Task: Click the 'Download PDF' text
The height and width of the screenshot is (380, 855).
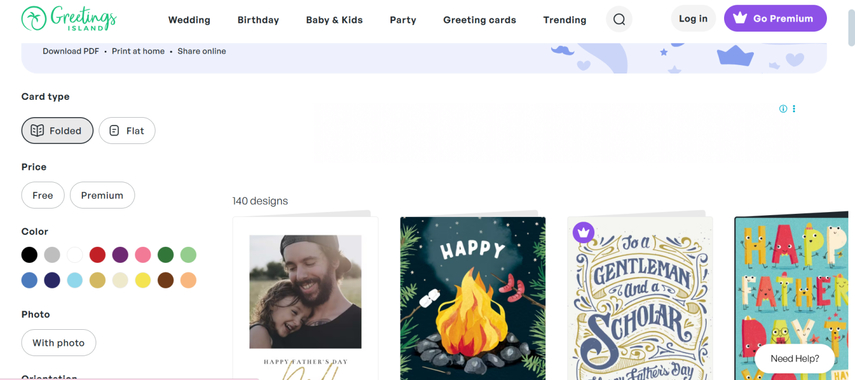Action: pyautogui.click(x=71, y=51)
